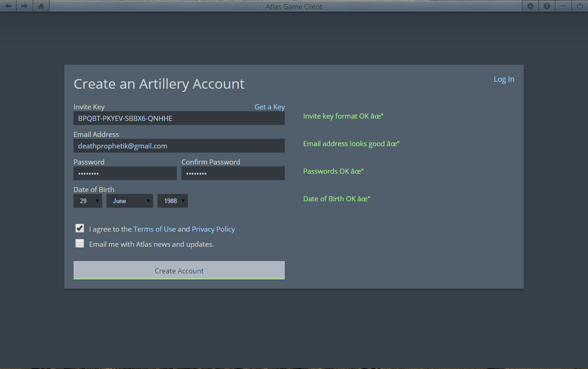
Task: Open the birth month dropdown showing June
Action: [x=130, y=201]
